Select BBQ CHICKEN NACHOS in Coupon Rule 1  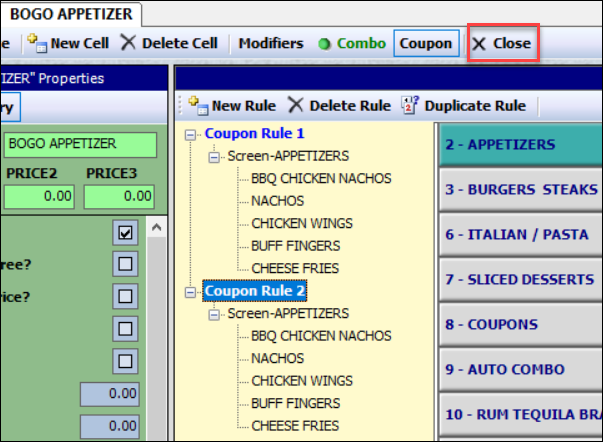click(x=321, y=178)
